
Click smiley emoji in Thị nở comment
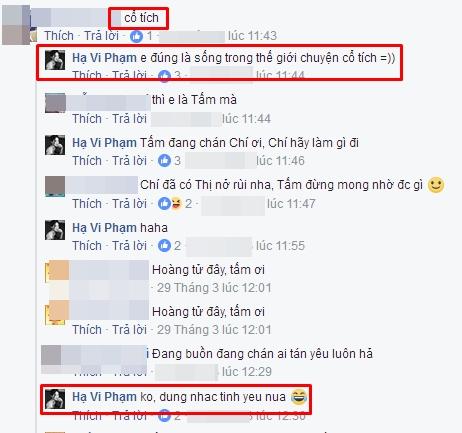tap(436, 185)
